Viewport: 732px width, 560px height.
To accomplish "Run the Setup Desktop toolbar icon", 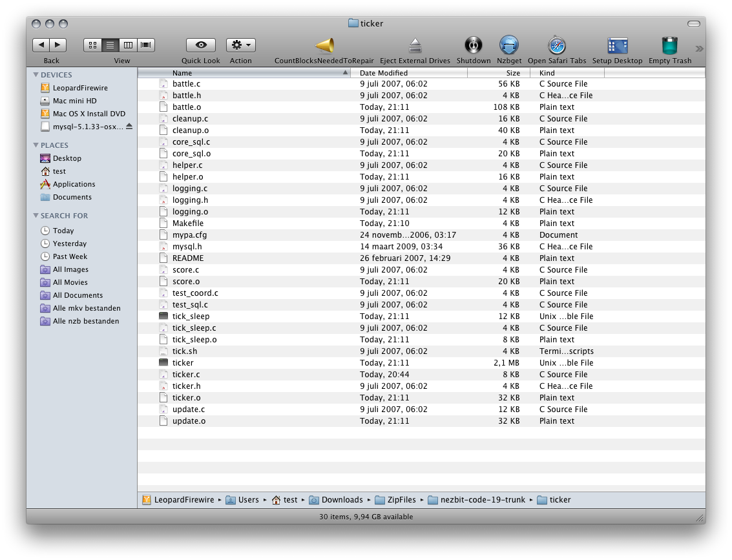I will coord(617,46).
